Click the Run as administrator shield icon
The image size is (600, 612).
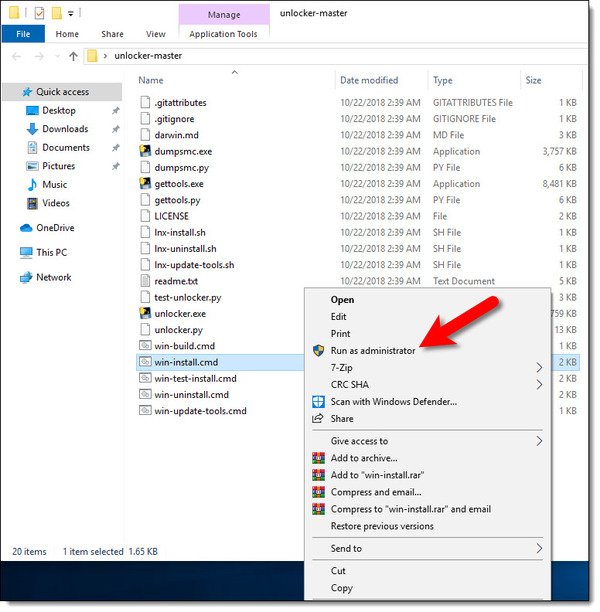click(x=318, y=350)
